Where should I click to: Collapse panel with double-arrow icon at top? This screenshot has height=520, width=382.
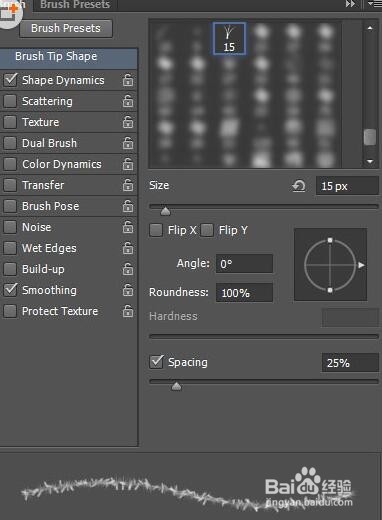pyautogui.click(x=350, y=4)
